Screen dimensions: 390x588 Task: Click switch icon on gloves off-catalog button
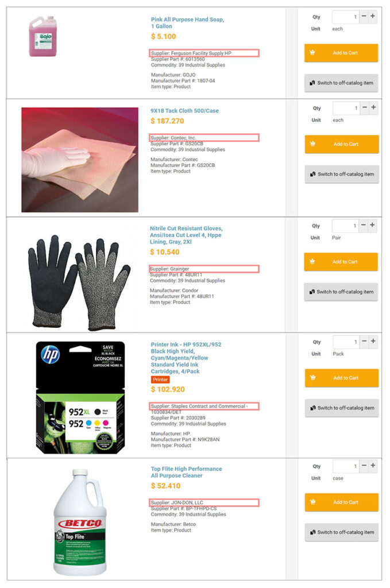pos(312,292)
